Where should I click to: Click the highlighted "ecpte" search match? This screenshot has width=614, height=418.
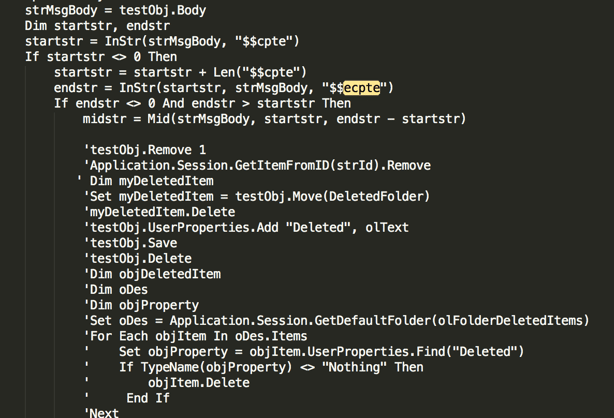point(361,88)
